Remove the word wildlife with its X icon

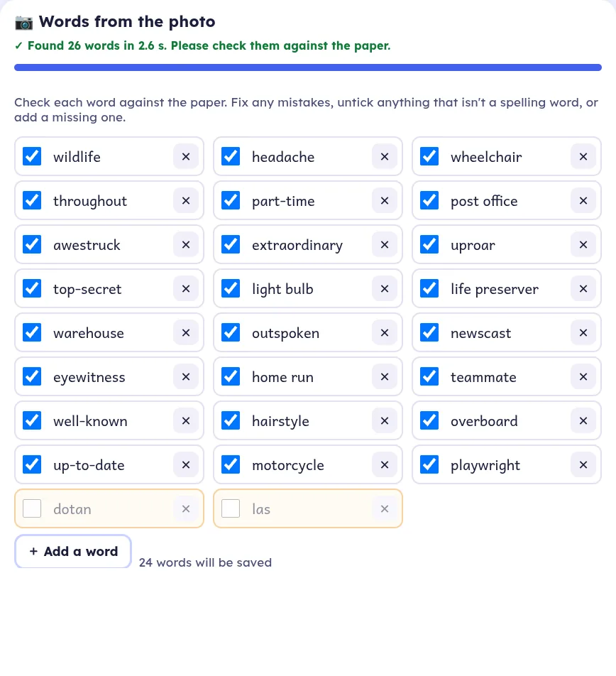point(186,156)
